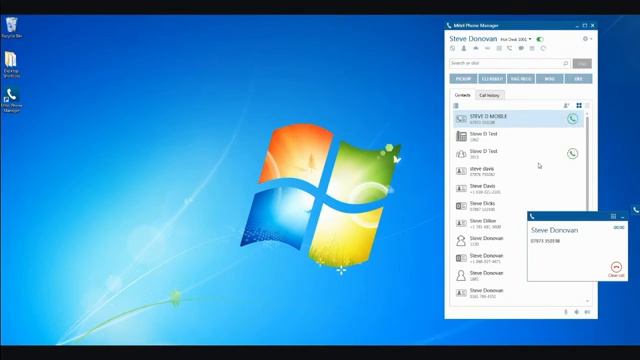Select the STEVE D MOBILE contact
The height and width of the screenshot is (360, 640).
tap(518, 119)
